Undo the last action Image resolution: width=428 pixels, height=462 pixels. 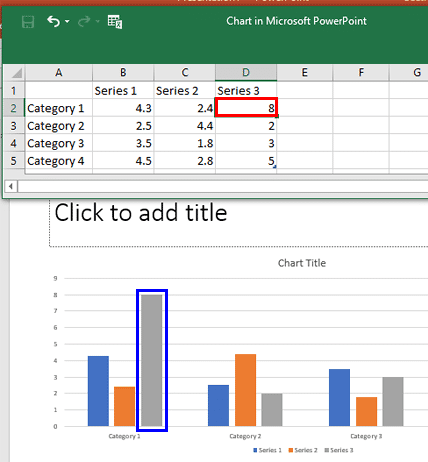tap(53, 21)
